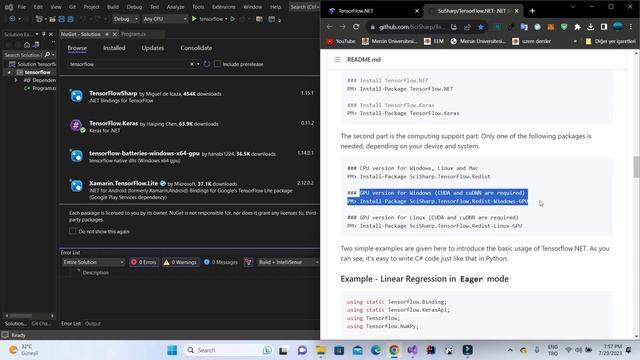Pin the Solution Explorer panel

44,34
